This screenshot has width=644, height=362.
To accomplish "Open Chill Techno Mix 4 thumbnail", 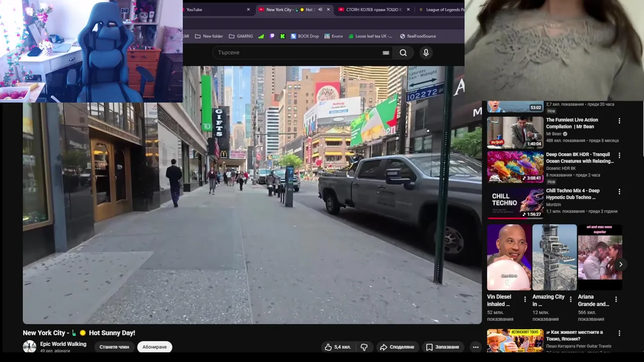I will click(x=515, y=203).
